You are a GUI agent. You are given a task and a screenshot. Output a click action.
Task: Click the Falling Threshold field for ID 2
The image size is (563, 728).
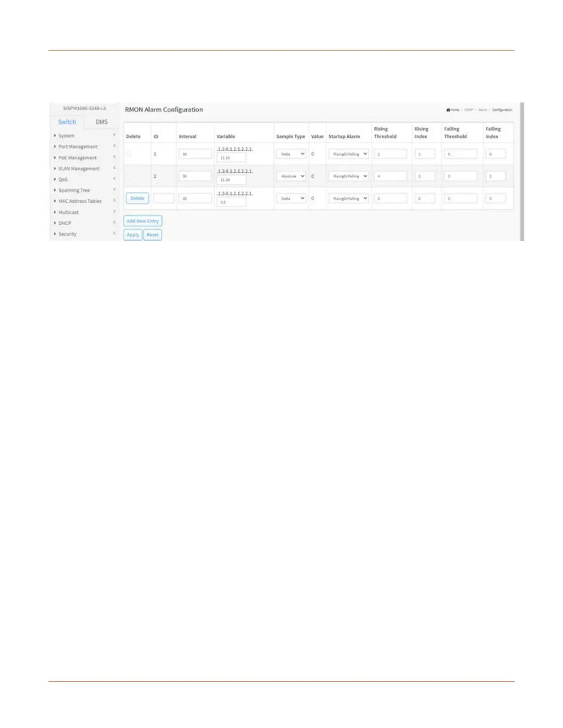pos(461,176)
